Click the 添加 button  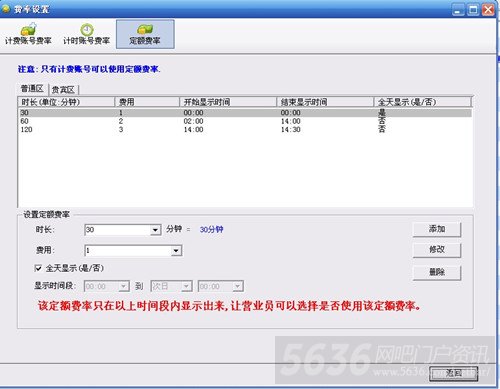437,229
